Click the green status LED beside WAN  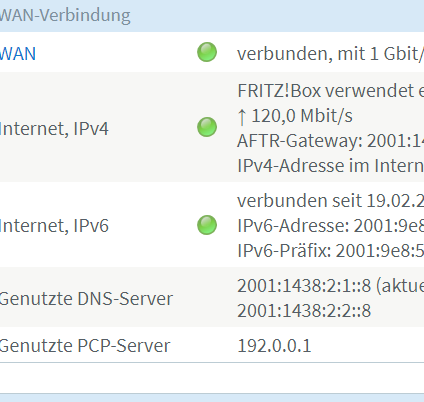[x=207, y=52]
